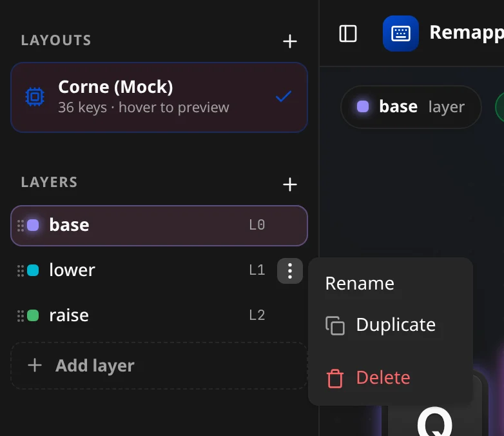
Task: Click the Remapp keyboard app logo
Action: [400, 34]
